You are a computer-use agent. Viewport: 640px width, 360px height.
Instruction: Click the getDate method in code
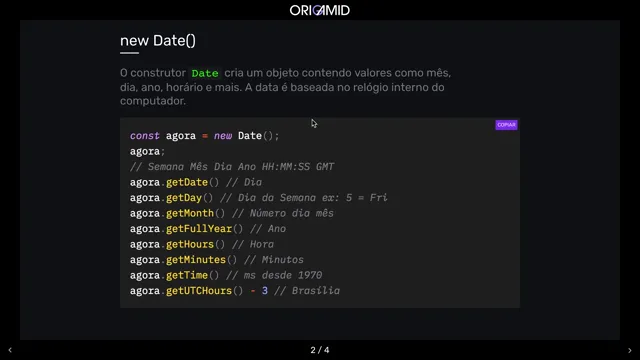pyautogui.click(x=187, y=182)
